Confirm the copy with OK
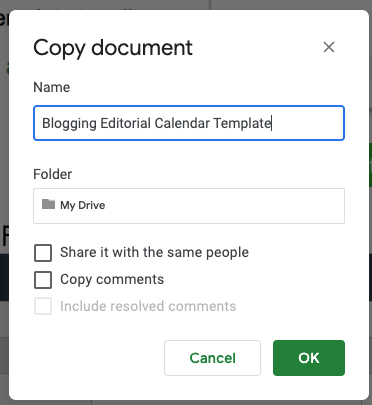The width and height of the screenshot is (372, 405). [309, 358]
